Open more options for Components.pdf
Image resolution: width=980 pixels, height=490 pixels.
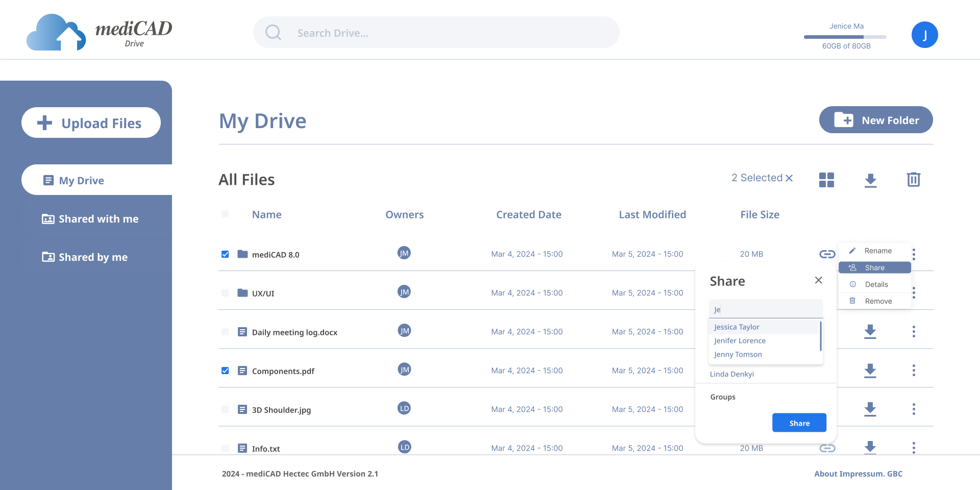click(x=914, y=370)
